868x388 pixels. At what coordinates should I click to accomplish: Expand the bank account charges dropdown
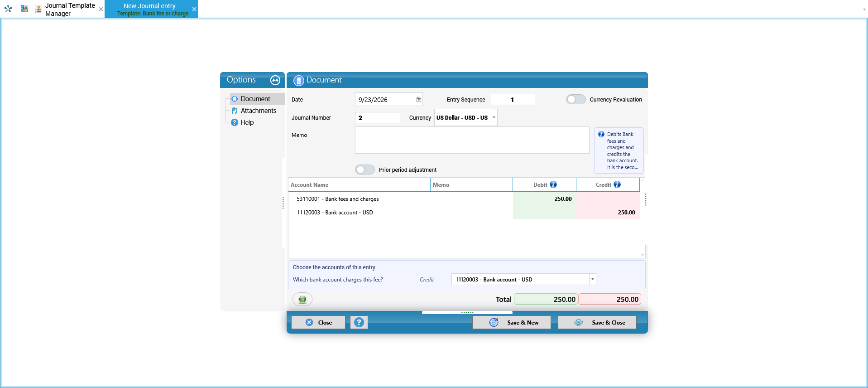click(x=592, y=279)
